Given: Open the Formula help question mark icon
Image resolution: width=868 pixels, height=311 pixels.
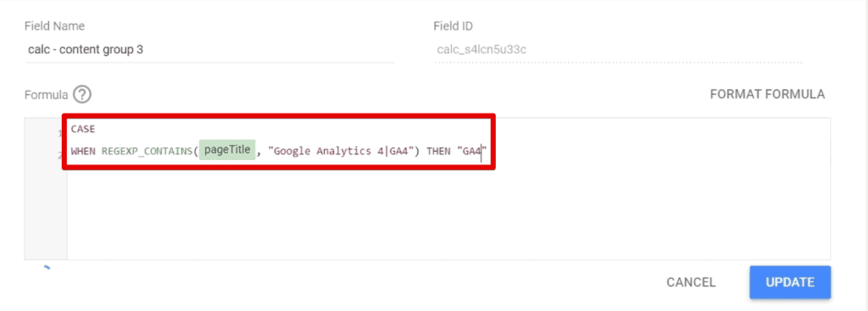Looking at the screenshot, I should 82,95.
